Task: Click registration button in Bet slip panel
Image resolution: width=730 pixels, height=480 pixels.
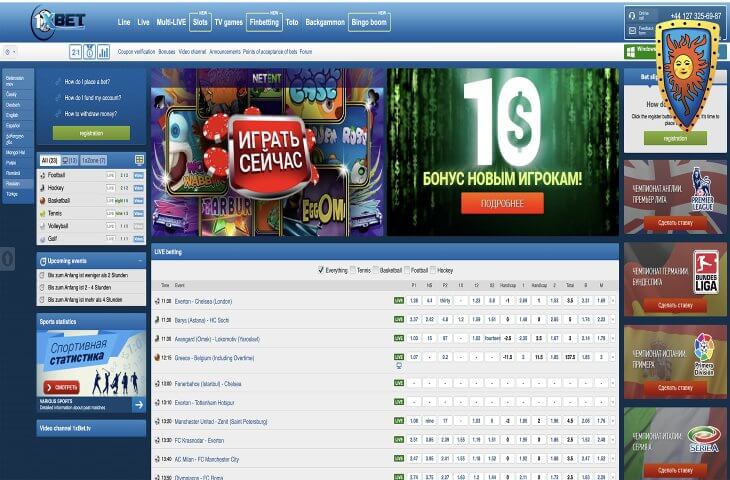Action: pyautogui.click(x=675, y=138)
